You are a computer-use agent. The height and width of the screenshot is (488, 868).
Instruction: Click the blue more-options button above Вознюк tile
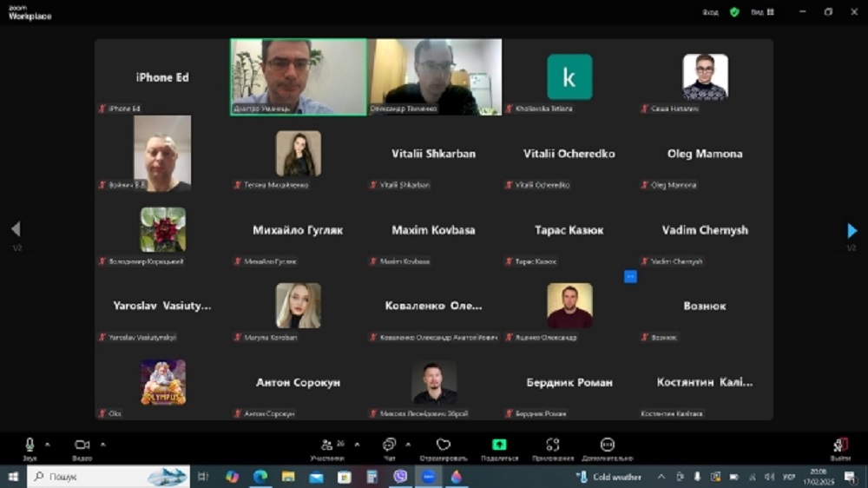tap(630, 276)
